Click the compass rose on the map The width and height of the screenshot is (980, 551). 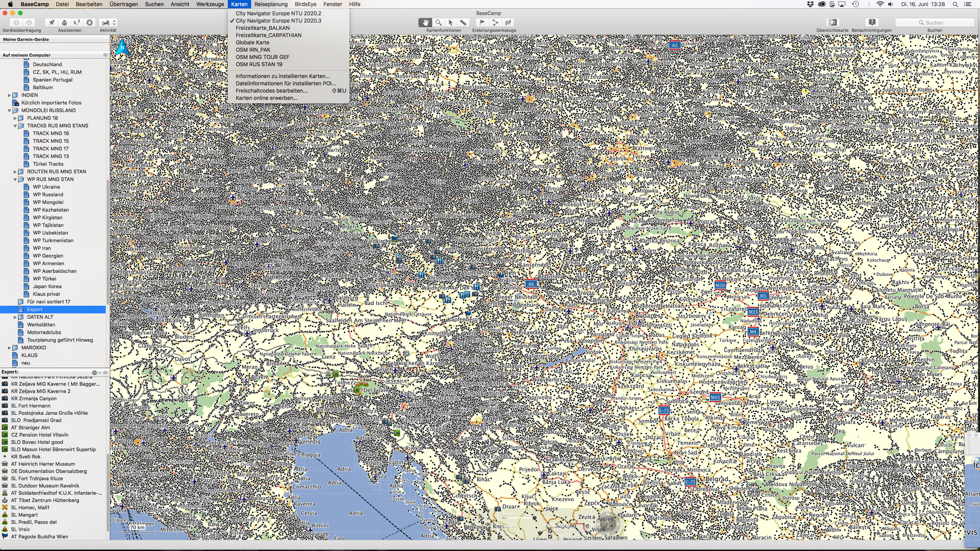coord(608,524)
